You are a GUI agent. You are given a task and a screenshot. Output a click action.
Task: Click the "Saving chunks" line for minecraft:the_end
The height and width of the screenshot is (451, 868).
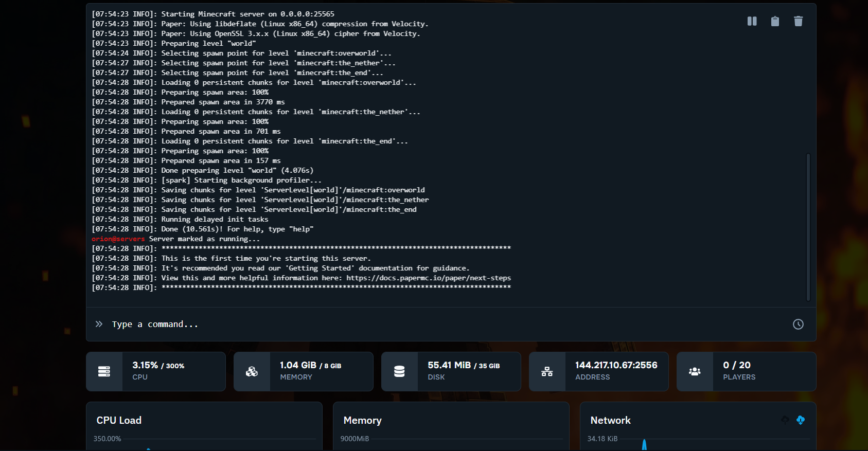[x=254, y=210]
